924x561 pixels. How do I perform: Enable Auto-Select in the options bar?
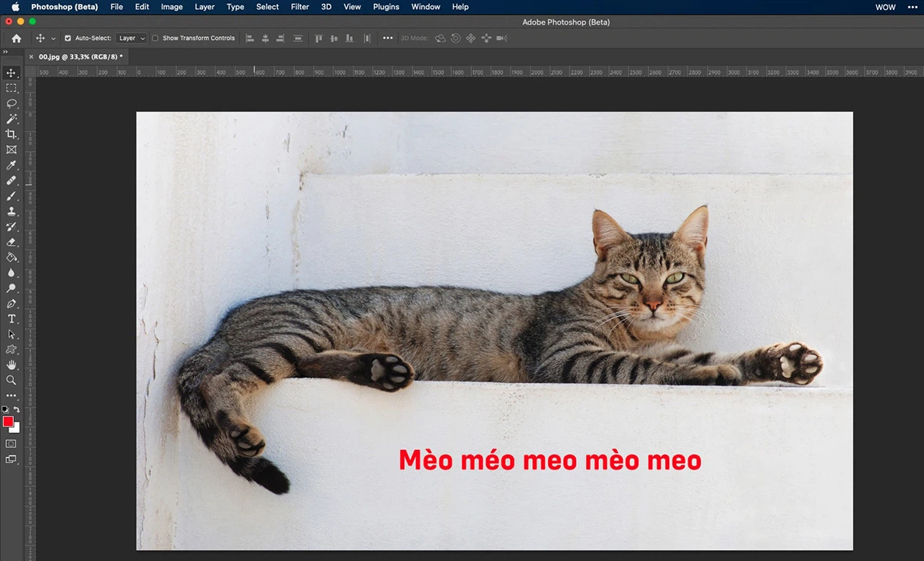coord(67,38)
